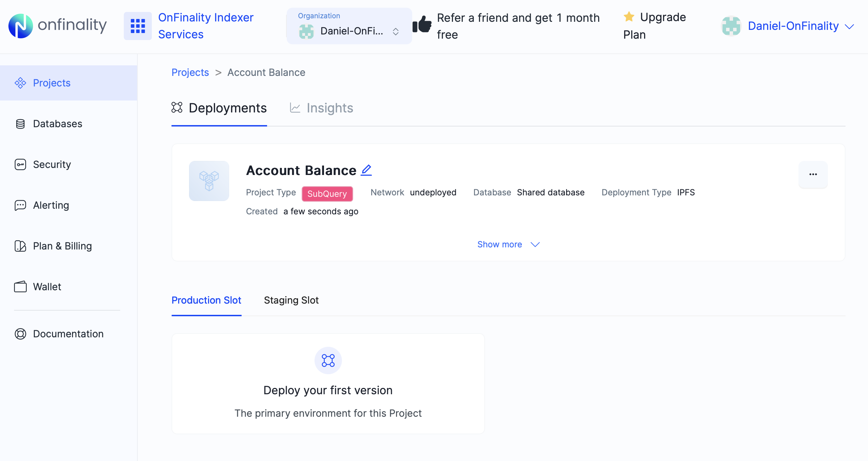Switch to the Staging Slot tab

(x=291, y=300)
